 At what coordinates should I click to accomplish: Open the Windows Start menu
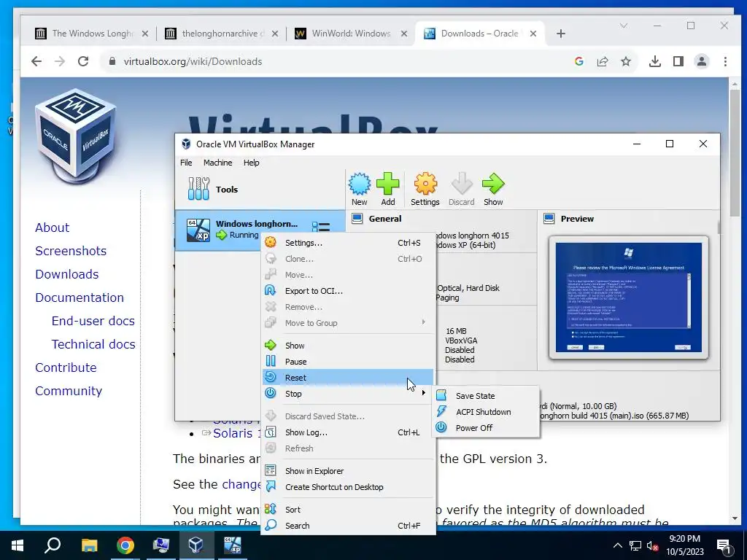18,545
